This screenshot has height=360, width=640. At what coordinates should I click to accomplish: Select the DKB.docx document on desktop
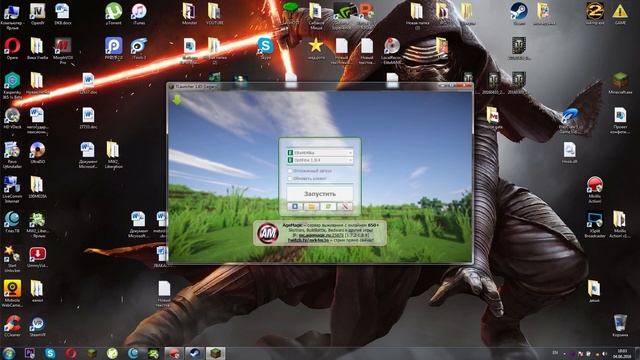[x=62, y=14]
